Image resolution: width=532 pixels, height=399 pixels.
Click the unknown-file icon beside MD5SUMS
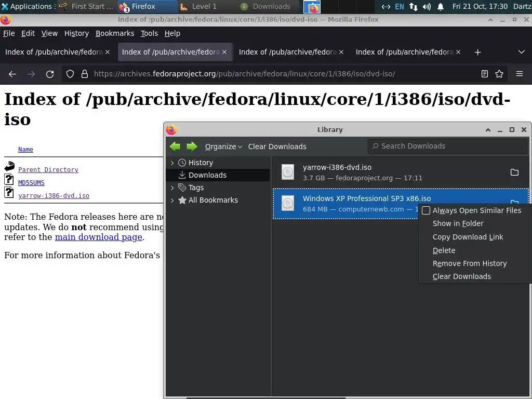coord(9,179)
